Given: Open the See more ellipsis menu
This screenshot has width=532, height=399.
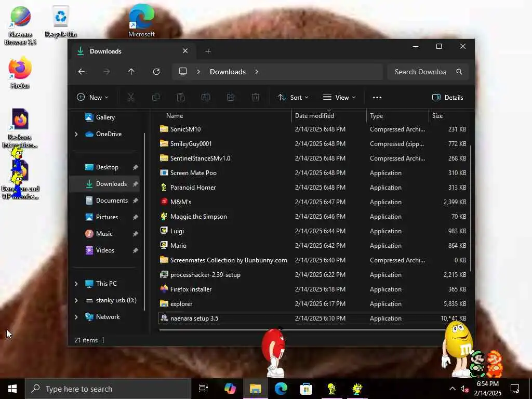Looking at the screenshot, I should tap(377, 97).
